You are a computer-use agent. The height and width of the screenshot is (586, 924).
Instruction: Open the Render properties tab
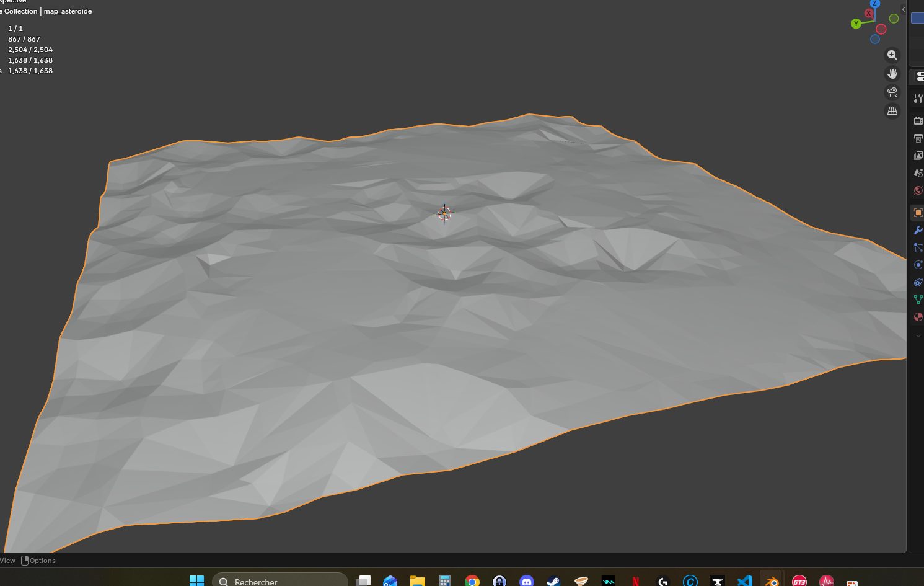pyautogui.click(x=918, y=120)
